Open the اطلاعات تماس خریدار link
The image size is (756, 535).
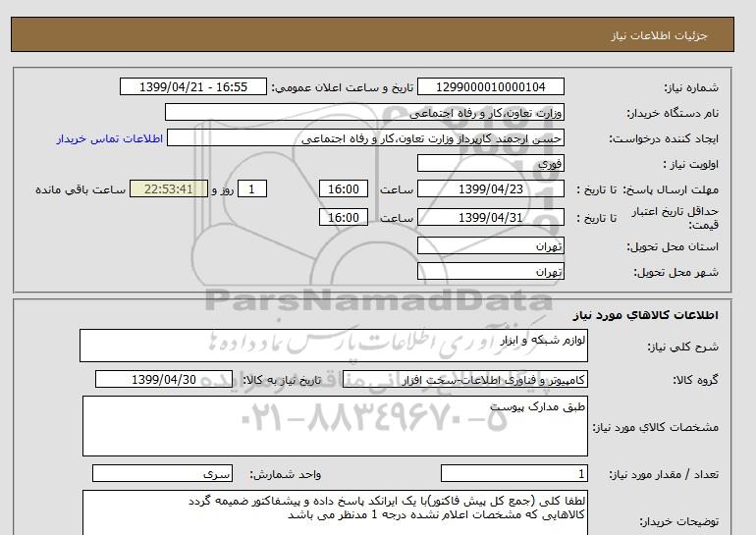[109, 138]
